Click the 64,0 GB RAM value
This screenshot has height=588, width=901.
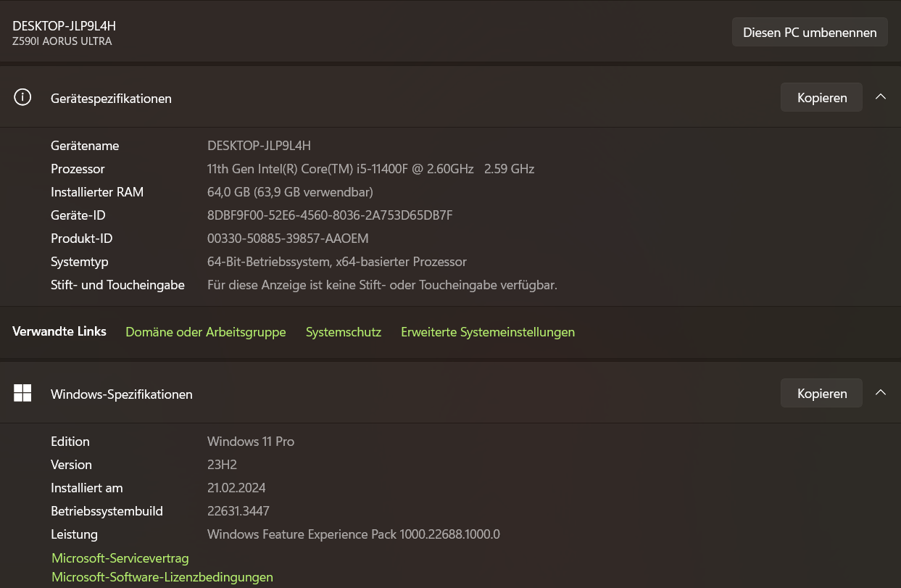(290, 192)
